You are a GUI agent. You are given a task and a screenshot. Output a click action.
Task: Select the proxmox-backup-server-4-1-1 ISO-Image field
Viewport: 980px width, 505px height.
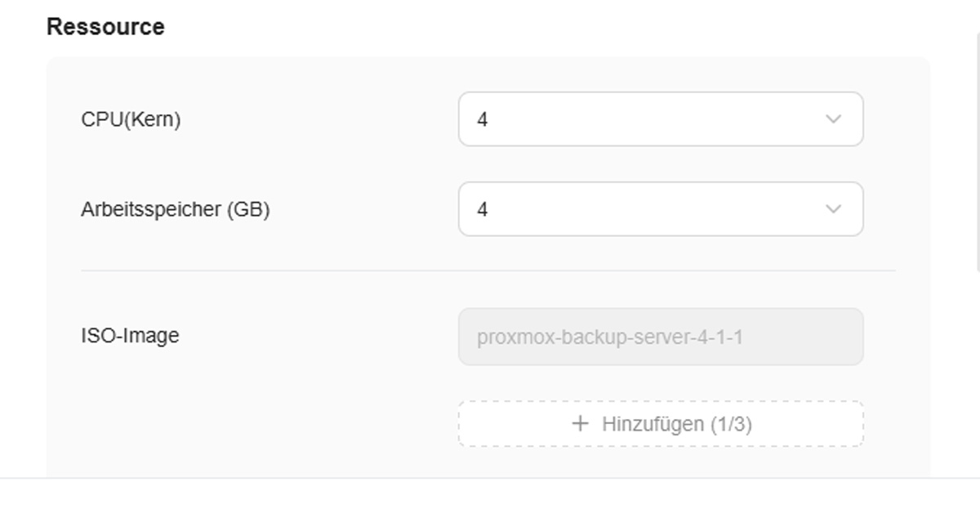click(x=660, y=337)
